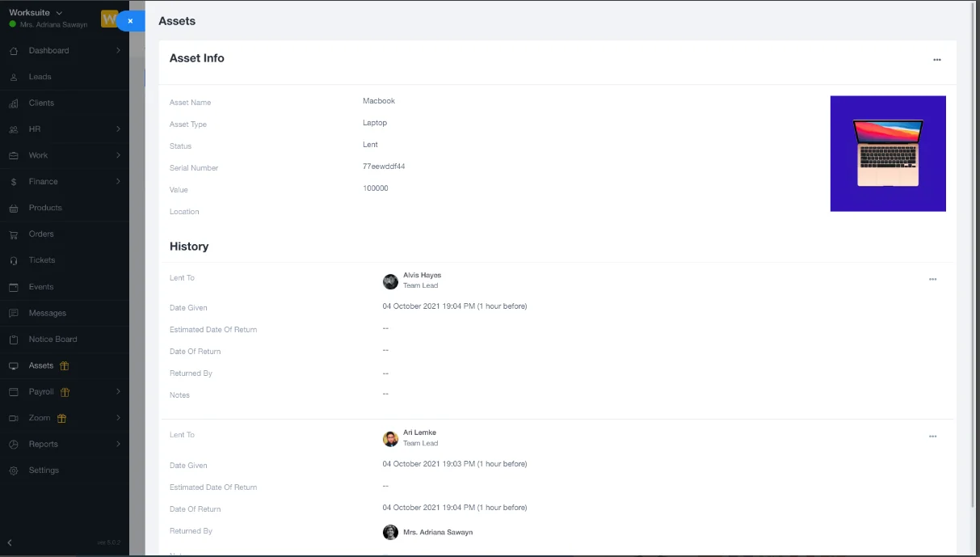The height and width of the screenshot is (557, 980).
Task: Open the Alvis Hayes profile link
Action: pos(422,275)
